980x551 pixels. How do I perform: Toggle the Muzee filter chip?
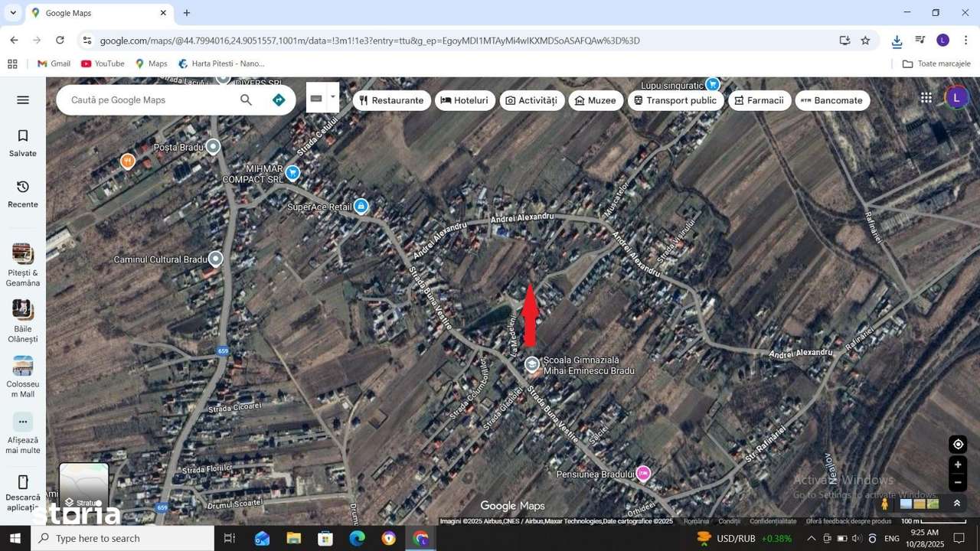pos(596,100)
